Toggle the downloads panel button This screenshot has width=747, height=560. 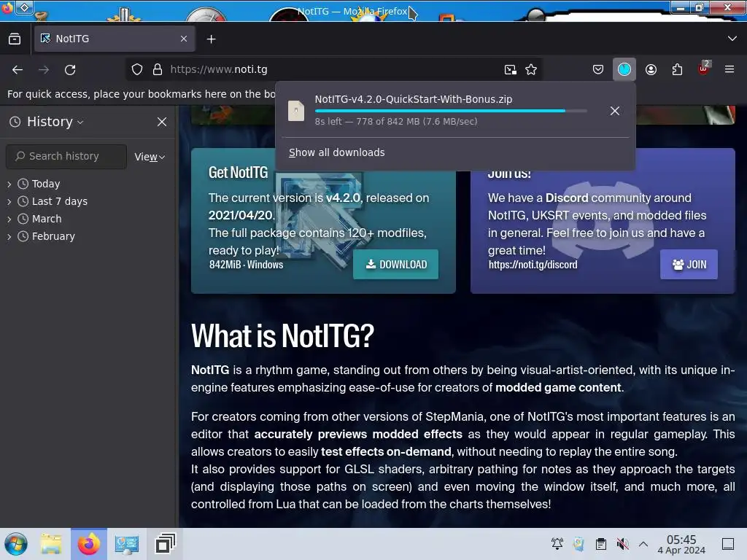(624, 69)
